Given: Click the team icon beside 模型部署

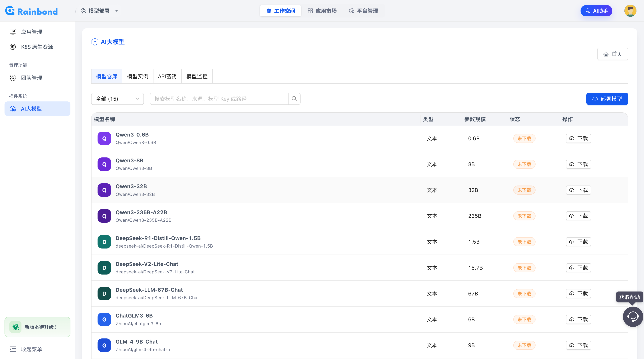Looking at the screenshot, I should point(83,11).
